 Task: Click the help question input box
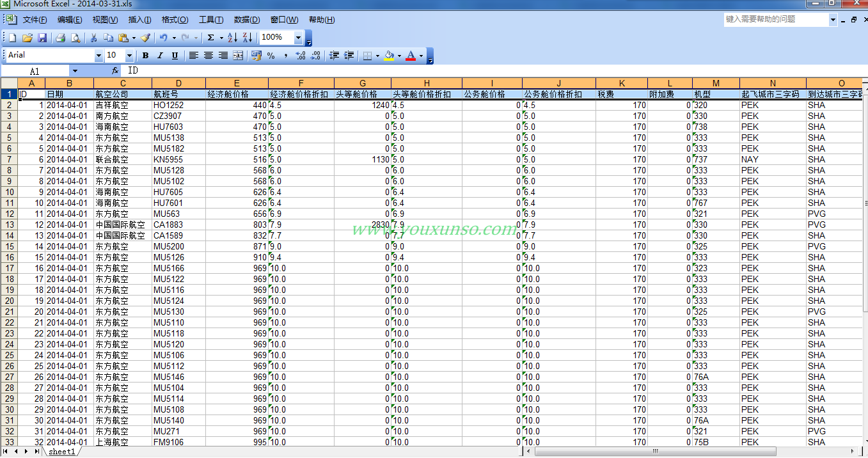[x=776, y=20]
